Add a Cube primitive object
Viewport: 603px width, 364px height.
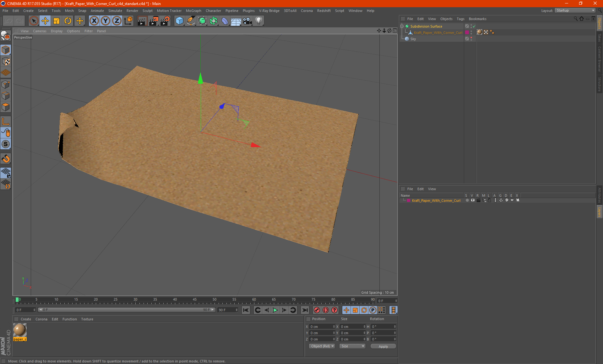pyautogui.click(x=179, y=21)
